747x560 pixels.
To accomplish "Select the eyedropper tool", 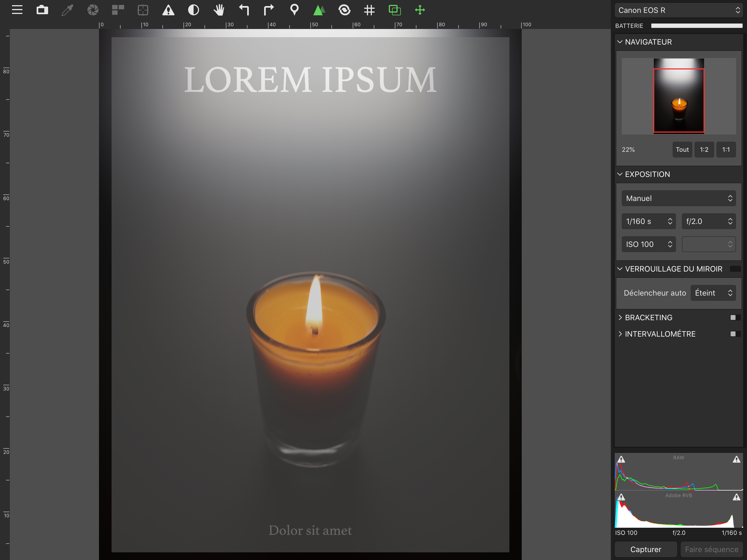I will [67, 10].
